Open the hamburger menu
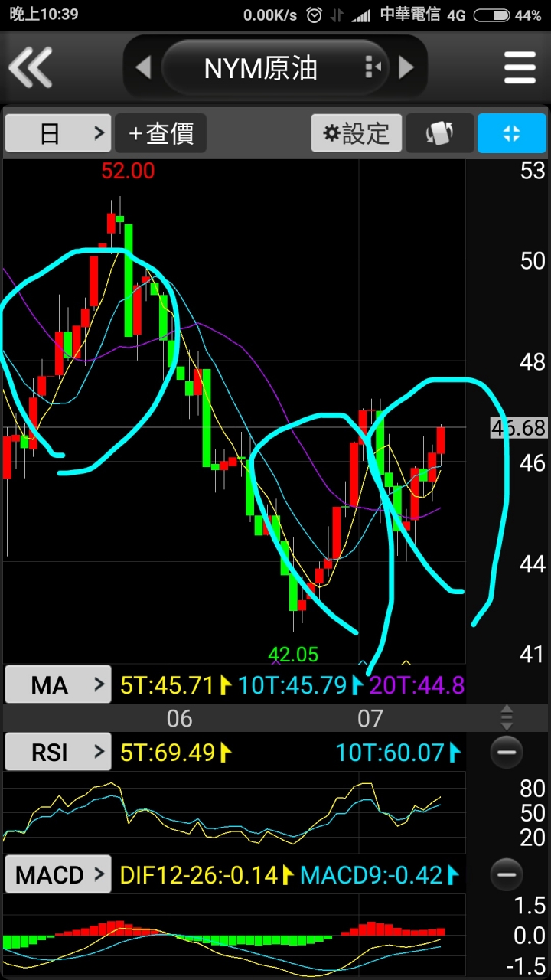 pyautogui.click(x=520, y=67)
